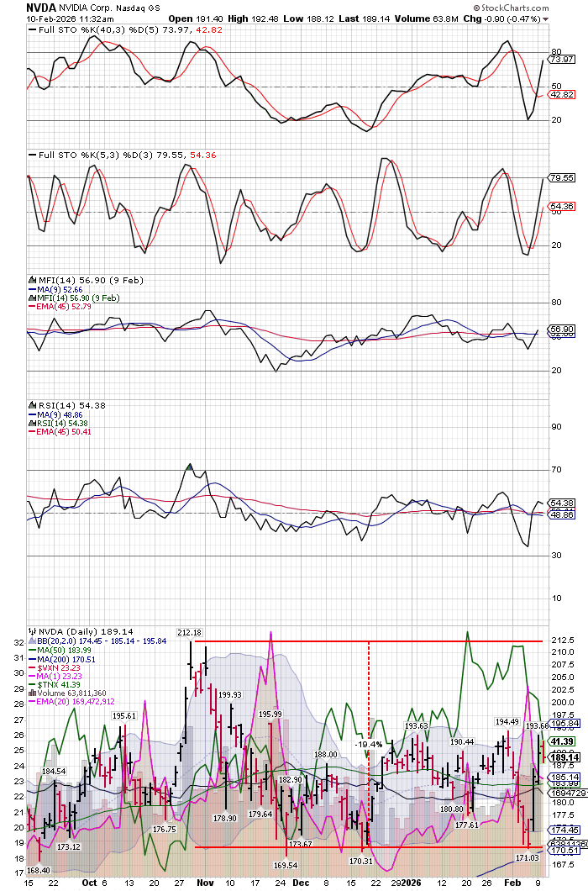Click the green $TNX 41.39 legend entry
The height and width of the screenshot is (891, 588).
coord(57,684)
